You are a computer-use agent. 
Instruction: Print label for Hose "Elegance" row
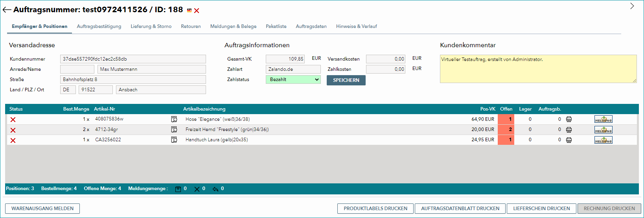(569, 119)
